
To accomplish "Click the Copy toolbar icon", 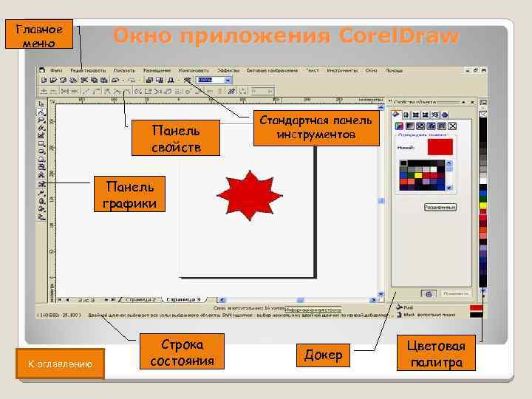I will (x=95, y=80).
